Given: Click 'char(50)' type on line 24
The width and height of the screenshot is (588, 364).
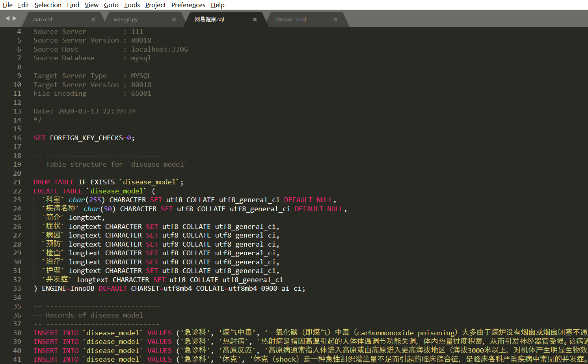Looking at the screenshot, I should click(99, 209).
